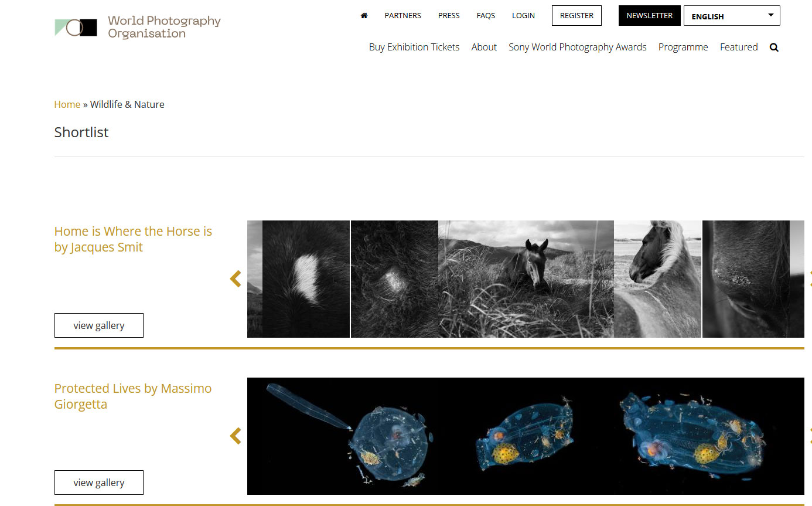The height and width of the screenshot is (506, 812).
Task: Open the middle salp with yellow creature photo
Action: [526, 436]
